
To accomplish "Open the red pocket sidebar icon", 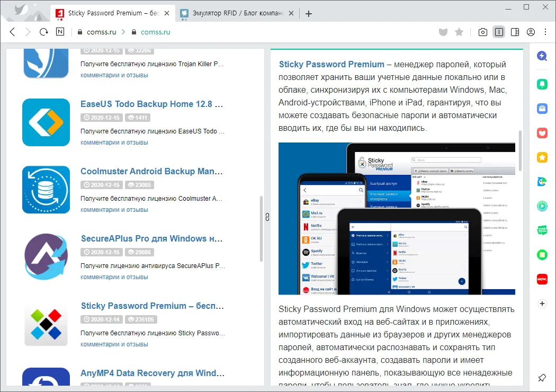I will (x=542, y=133).
